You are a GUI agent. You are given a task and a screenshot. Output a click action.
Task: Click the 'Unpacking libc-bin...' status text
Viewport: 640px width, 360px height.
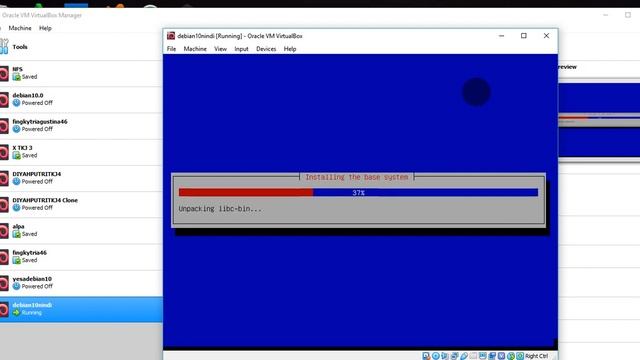click(220, 209)
